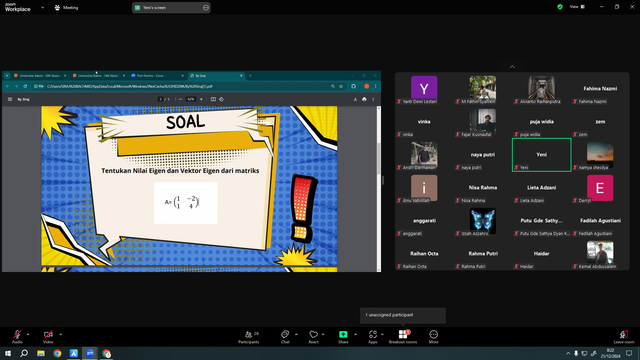Open the browser extensions puzzle icon
Viewport: 640px width, 360px height.
354,87
